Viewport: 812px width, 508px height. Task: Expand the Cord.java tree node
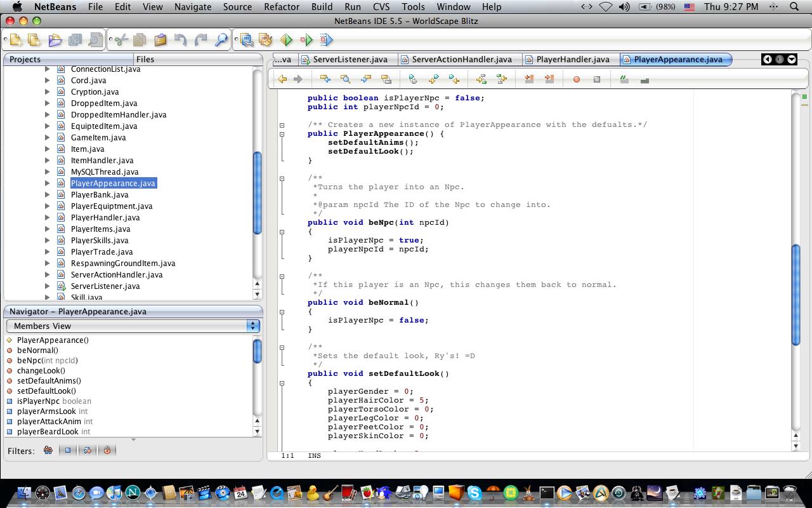pyautogui.click(x=47, y=81)
